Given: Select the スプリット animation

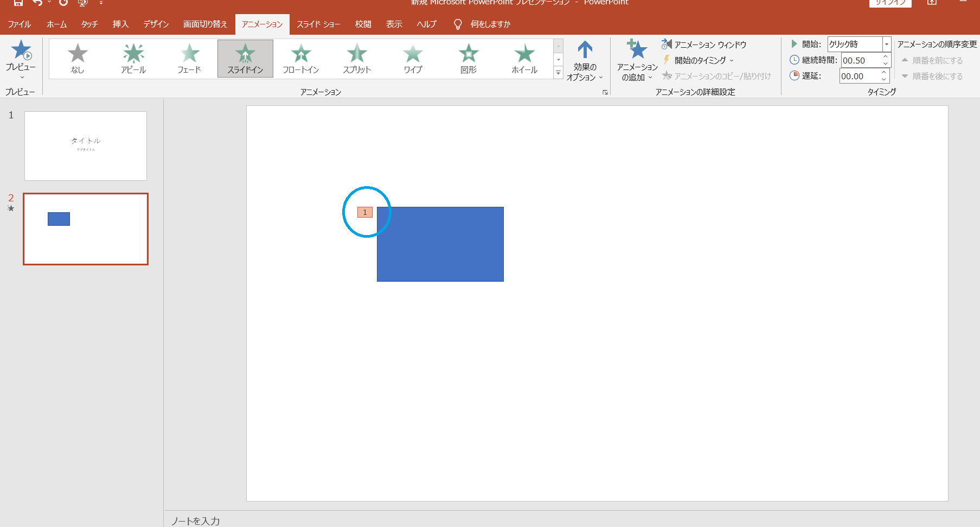Looking at the screenshot, I should (356, 58).
